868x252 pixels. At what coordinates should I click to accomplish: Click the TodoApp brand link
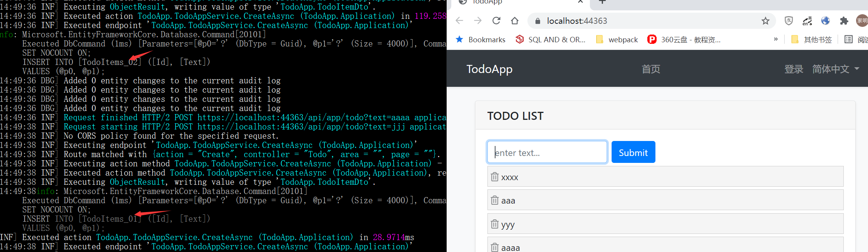(x=489, y=69)
